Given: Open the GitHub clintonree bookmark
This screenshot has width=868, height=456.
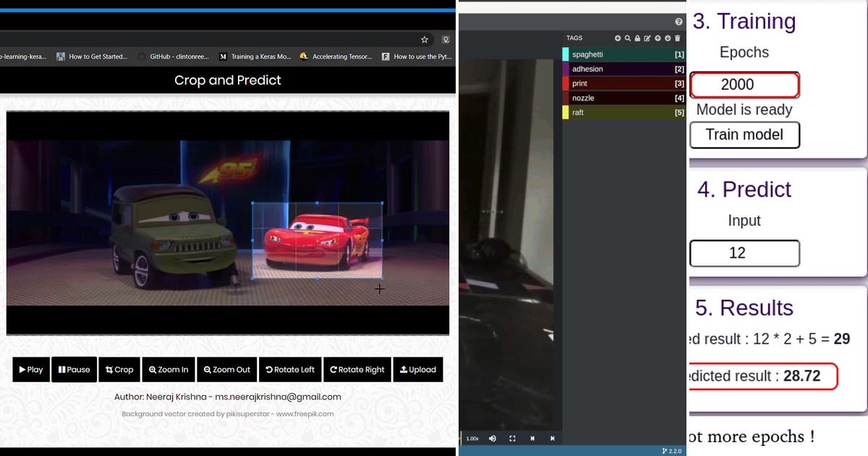Looking at the screenshot, I should tap(174, 56).
